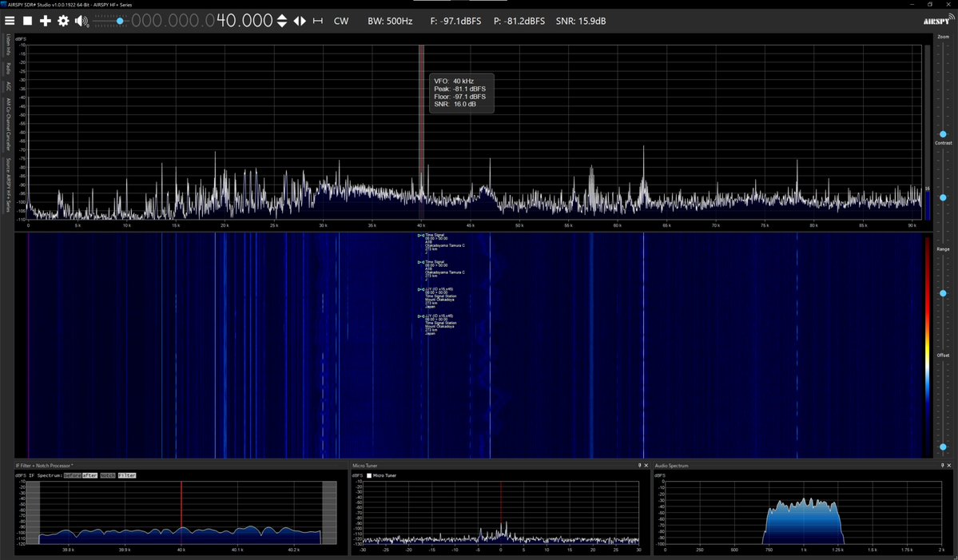Click the frequency up arrow next to 40.000

point(282,17)
